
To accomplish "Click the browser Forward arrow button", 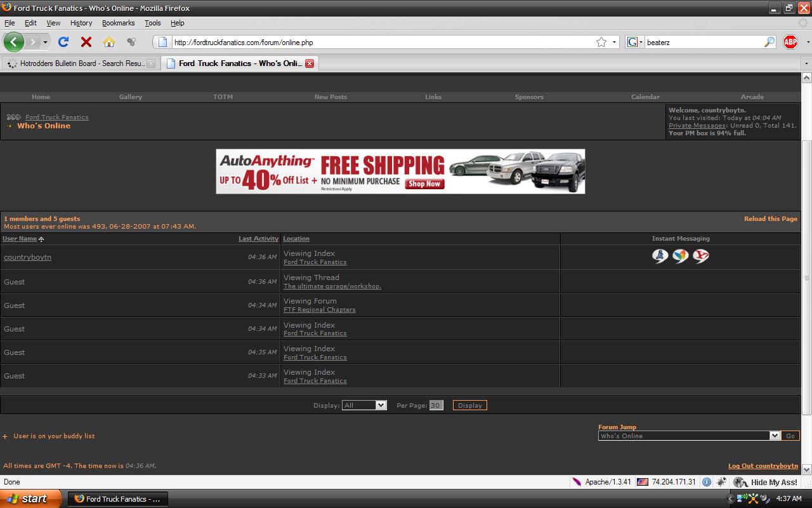I will 32,42.
